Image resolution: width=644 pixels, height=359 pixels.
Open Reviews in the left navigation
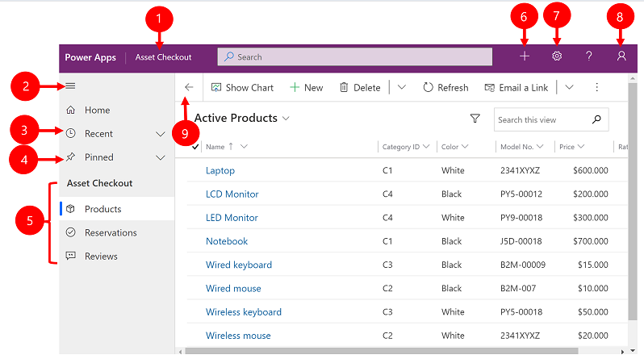click(x=101, y=256)
